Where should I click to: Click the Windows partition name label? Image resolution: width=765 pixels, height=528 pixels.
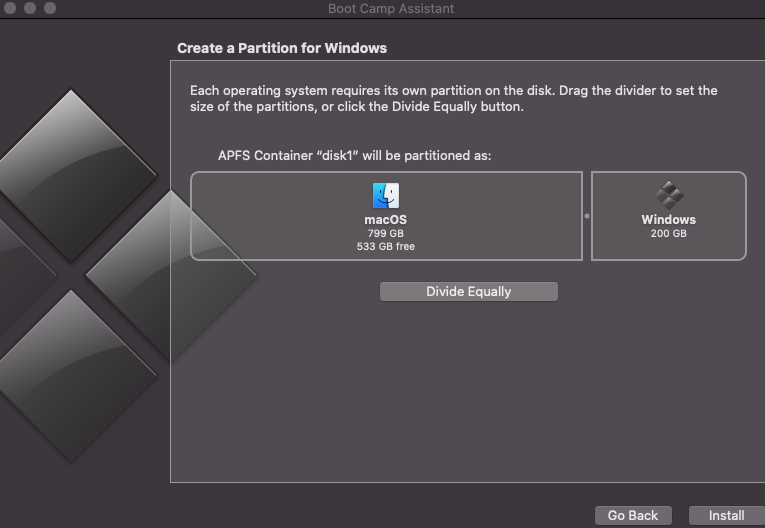(x=668, y=220)
